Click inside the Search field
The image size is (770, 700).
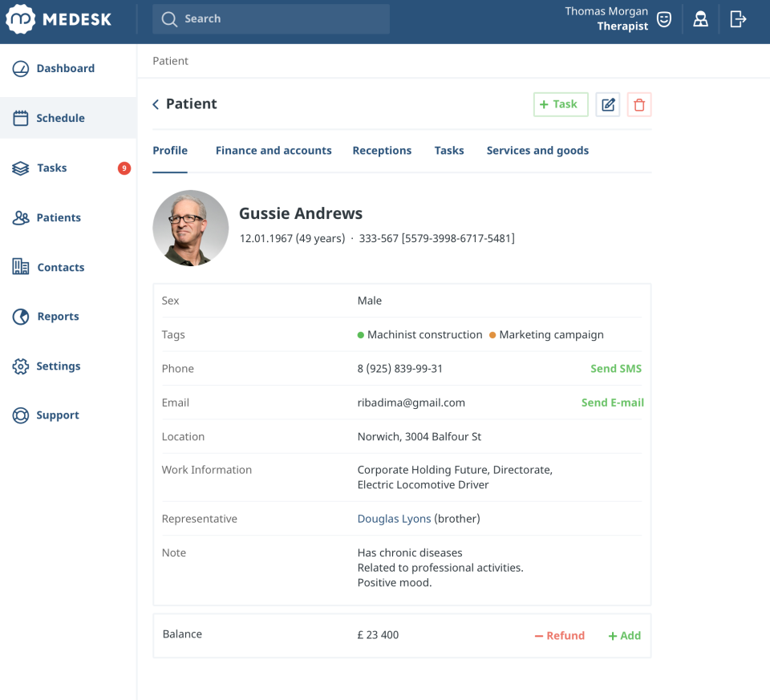(x=270, y=18)
